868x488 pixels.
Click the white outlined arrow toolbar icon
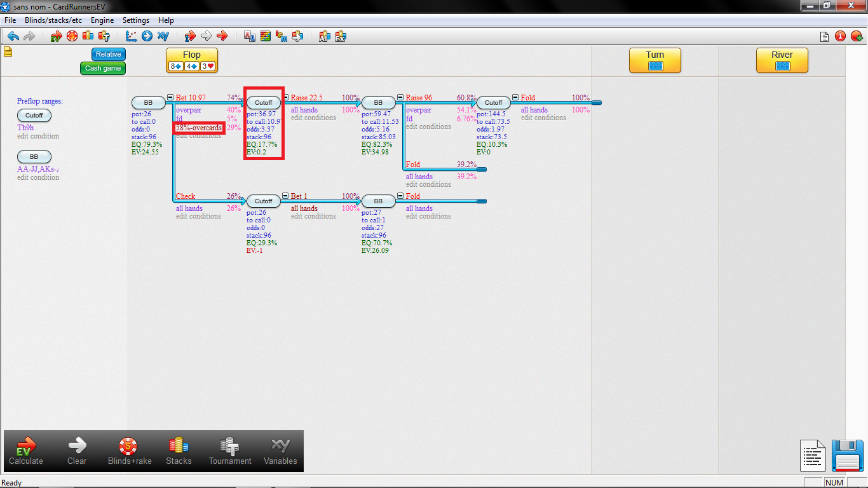coord(206,36)
